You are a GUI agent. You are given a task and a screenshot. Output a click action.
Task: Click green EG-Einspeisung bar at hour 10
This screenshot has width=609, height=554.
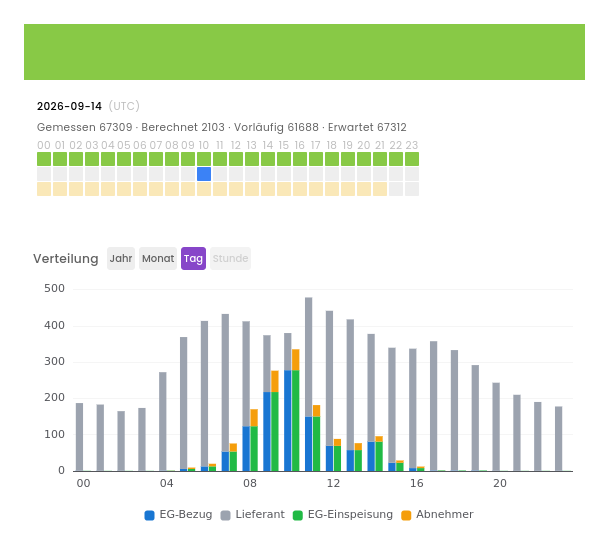(x=296, y=421)
